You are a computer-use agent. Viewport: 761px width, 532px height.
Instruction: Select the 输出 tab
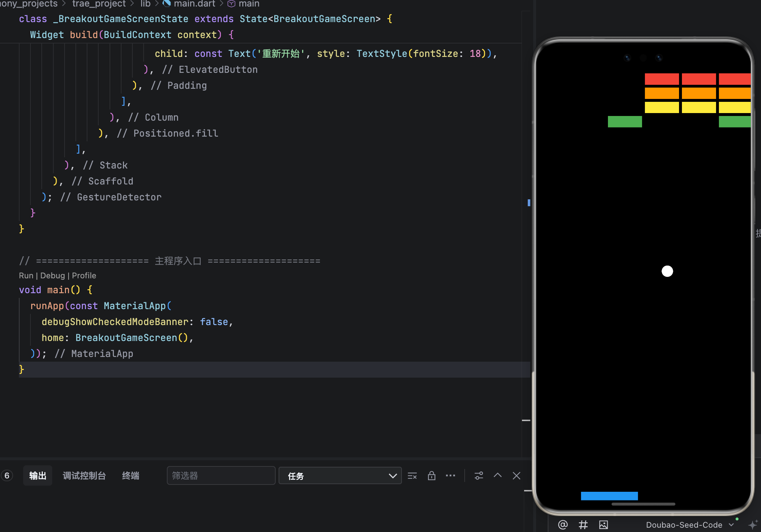click(38, 476)
